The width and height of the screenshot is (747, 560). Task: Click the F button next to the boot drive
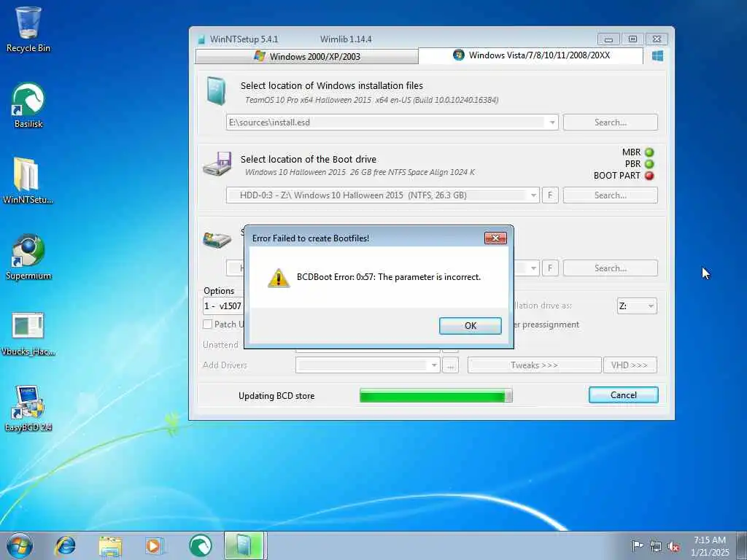tap(550, 195)
